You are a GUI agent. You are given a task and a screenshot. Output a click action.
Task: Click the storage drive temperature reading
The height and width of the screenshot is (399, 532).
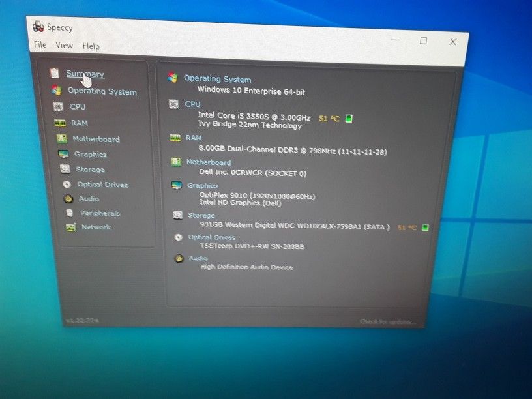(x=407, y=228)
